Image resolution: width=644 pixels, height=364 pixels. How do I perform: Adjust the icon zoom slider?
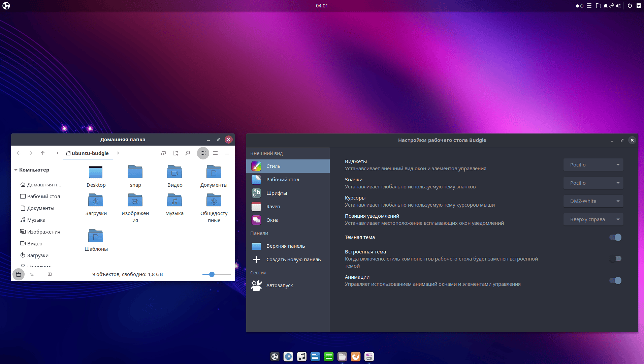pos(212,274)
